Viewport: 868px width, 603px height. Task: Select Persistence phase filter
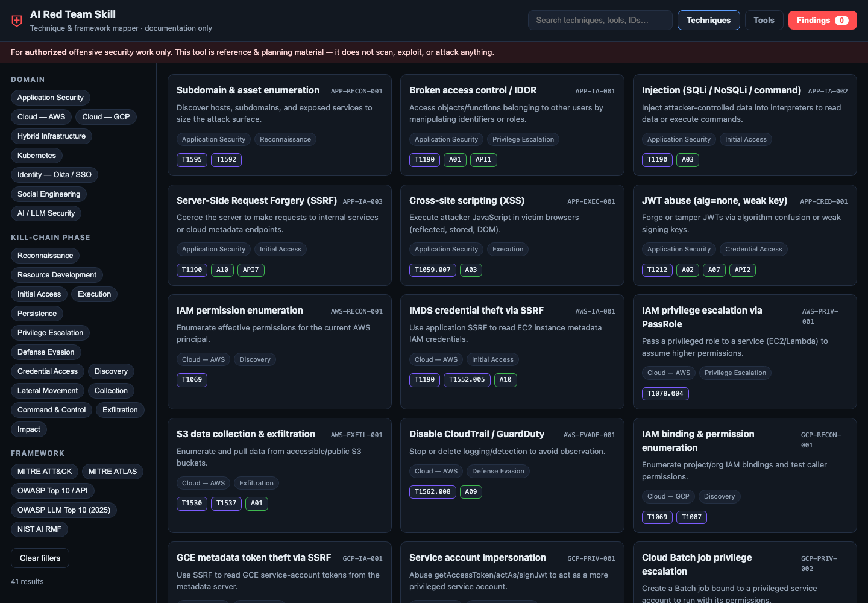click(37, 314)
